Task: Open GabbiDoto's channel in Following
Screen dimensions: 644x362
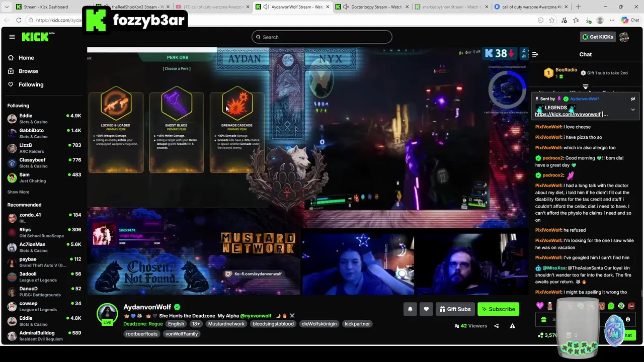Action: [x=44, y=133]
